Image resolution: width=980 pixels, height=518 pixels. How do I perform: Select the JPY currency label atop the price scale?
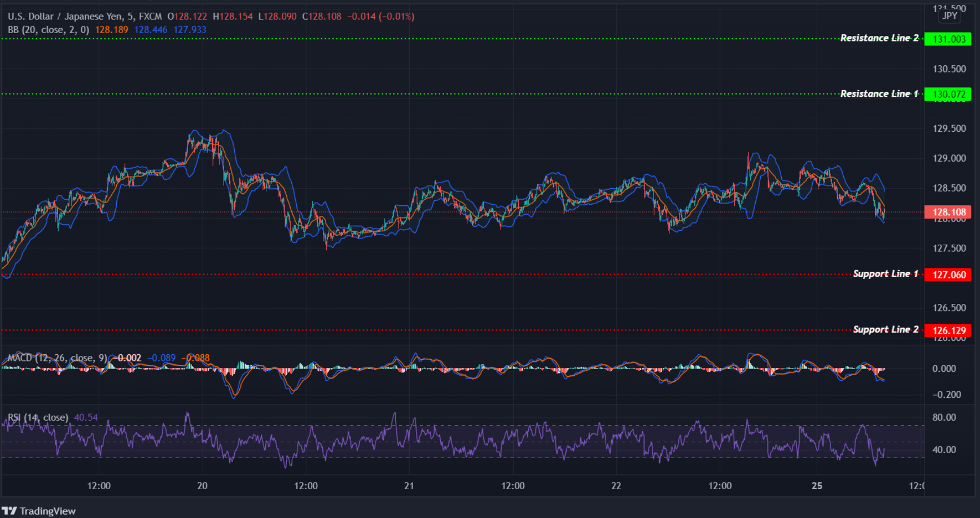(x=949, y=16)
